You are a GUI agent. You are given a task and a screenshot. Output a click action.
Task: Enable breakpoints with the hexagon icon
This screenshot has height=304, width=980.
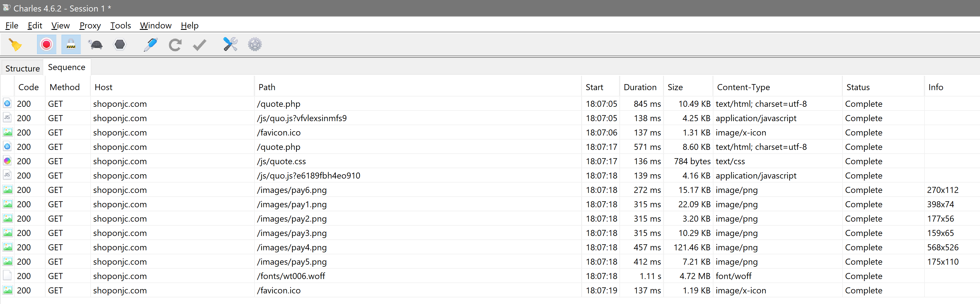[x=120, y=44]
